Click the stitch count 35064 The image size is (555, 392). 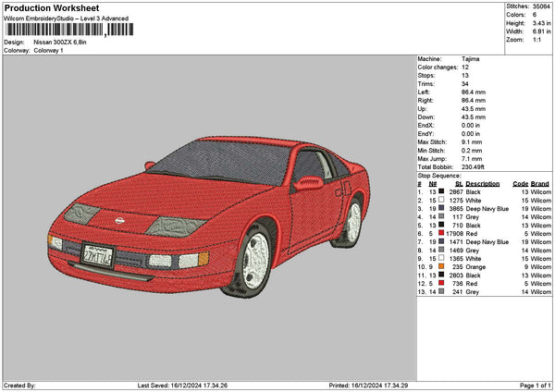tap(541, 6)
